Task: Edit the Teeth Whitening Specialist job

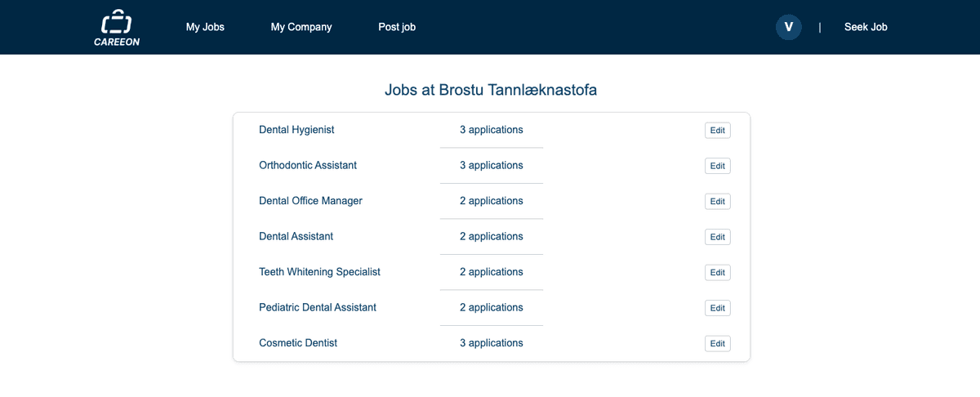Action: tap(717, 273)
